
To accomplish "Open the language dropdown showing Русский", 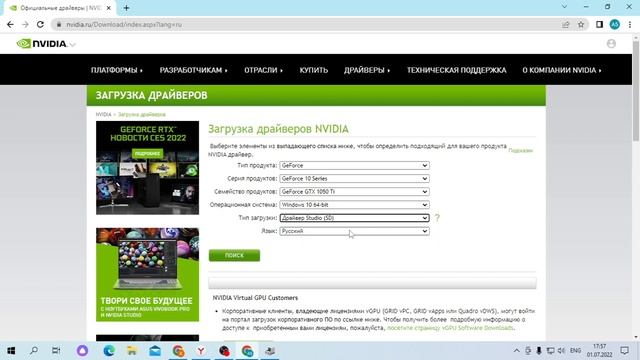I will [354, 231].
